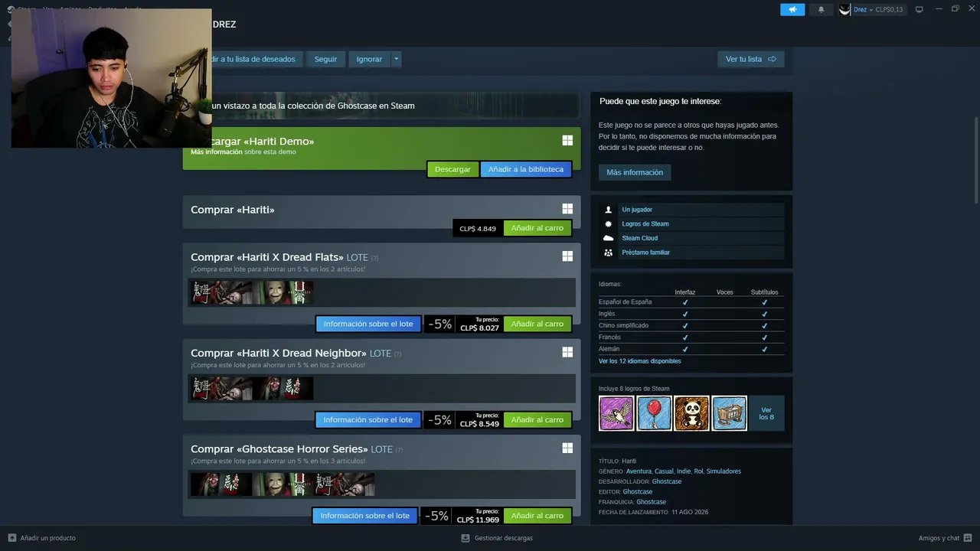Open Ghostcase franchise link
Screen dimensions: 980x551
[x=652, y=502]
